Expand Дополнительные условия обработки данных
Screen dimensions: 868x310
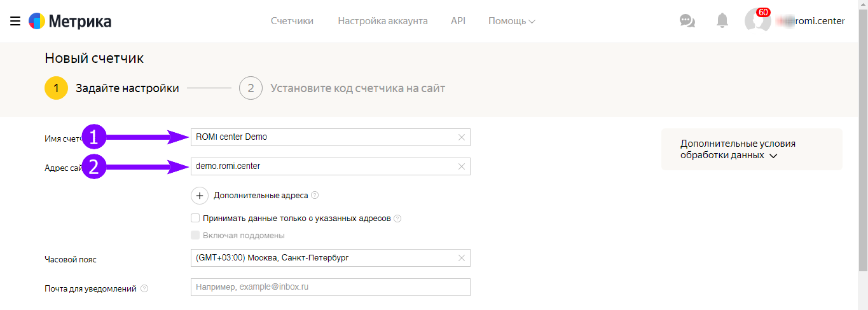(x=752, y=149)
